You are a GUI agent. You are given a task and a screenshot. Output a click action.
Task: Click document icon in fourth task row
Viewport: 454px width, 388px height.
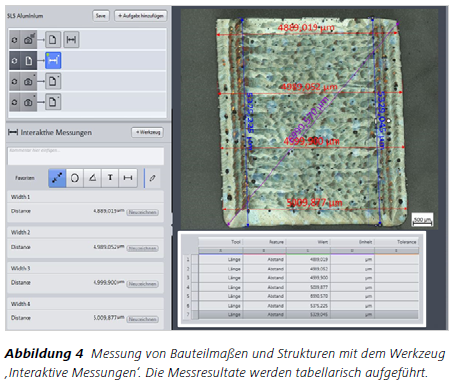53,102
